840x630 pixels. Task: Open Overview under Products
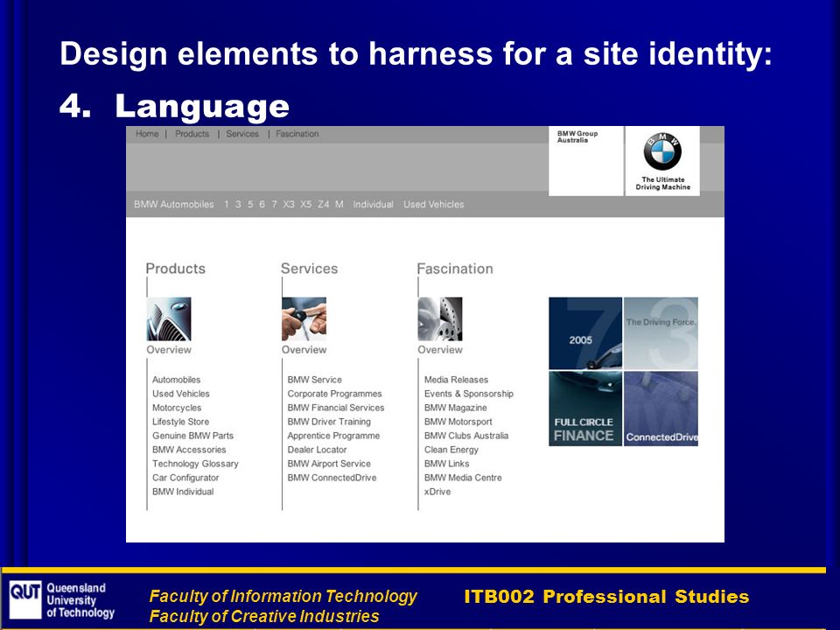(x=169, y=350)
